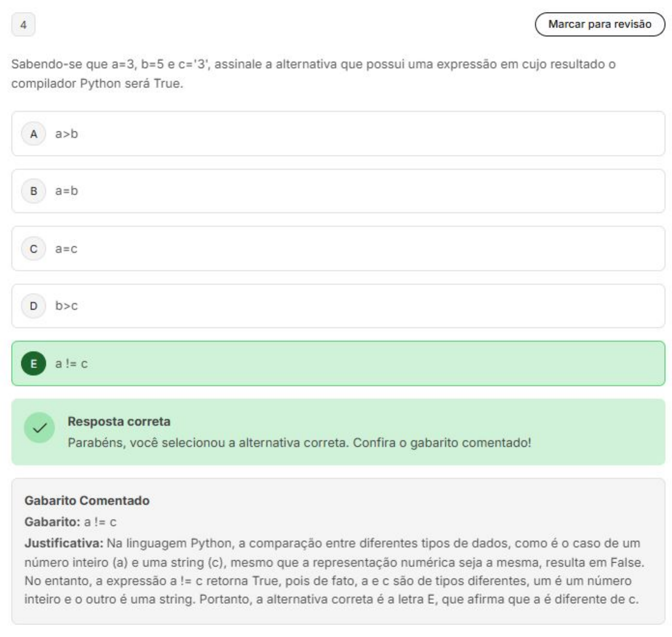Choose the answer row b>c
The image size is (672, 637).
click(338, 306)
